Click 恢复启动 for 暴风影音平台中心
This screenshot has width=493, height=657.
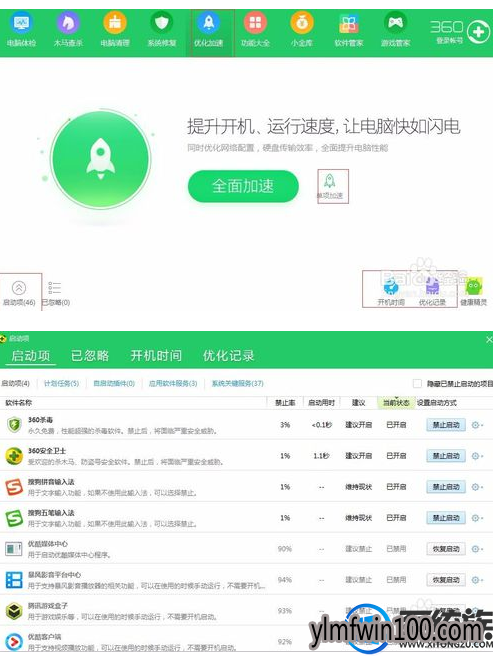(446, 580)
